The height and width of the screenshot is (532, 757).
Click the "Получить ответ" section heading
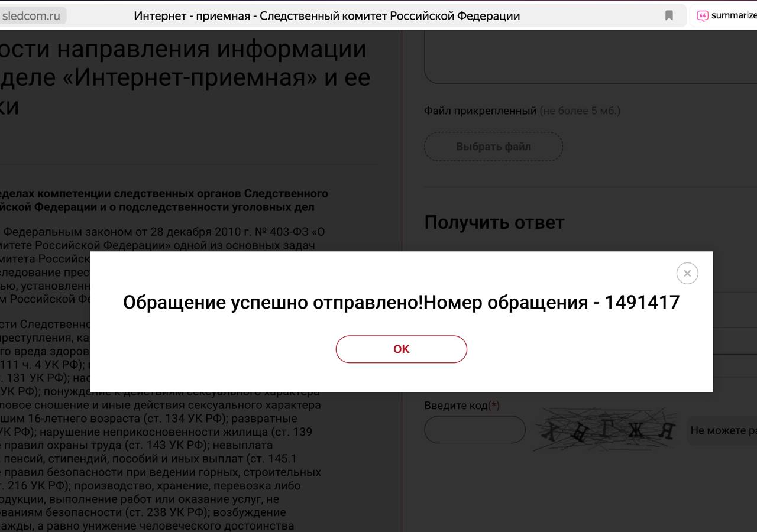click(x=494, y=222)
